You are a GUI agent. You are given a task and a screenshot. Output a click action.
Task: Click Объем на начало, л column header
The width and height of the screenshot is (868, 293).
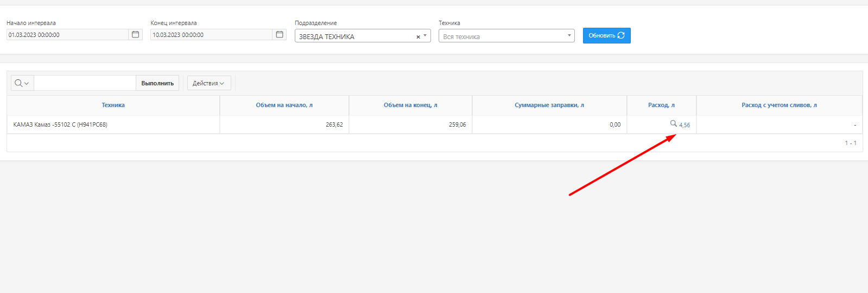(x=284, y=105)
